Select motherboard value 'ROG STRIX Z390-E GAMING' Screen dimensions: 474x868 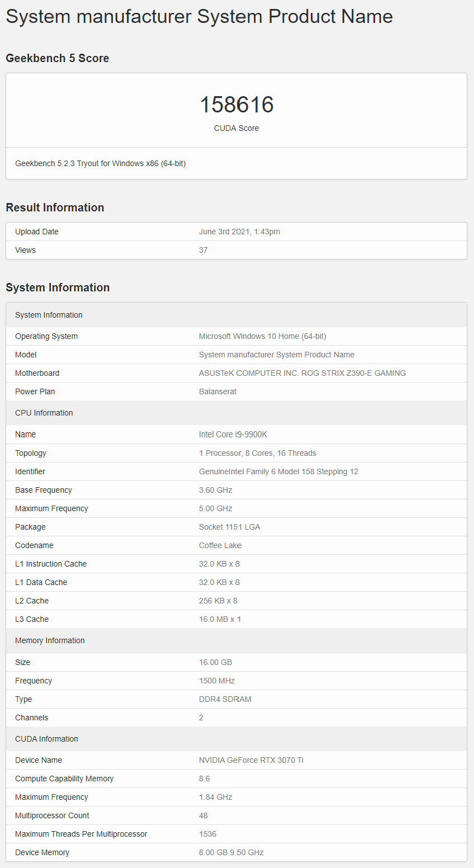pos(354,373)
